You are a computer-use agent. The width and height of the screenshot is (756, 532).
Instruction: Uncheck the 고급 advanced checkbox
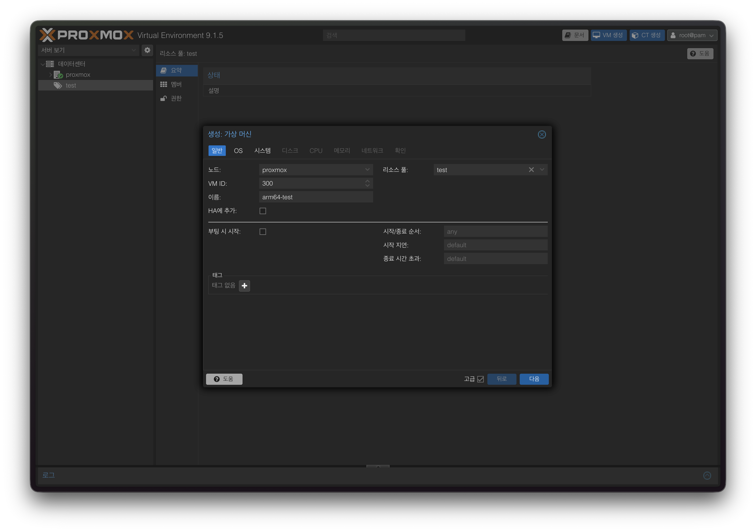click(x=480, y=379)
